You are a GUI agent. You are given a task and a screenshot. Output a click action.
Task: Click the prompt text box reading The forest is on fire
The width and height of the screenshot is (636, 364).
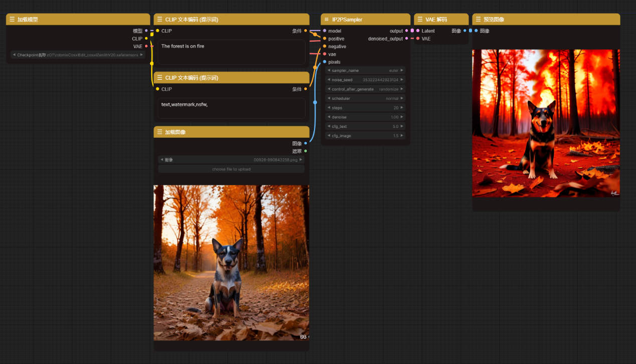(231, 52)
